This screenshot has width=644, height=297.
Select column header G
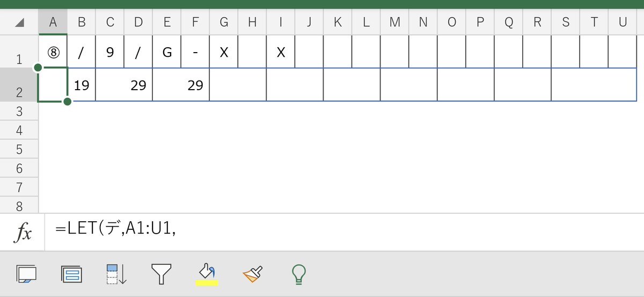(x=224, y=23)
